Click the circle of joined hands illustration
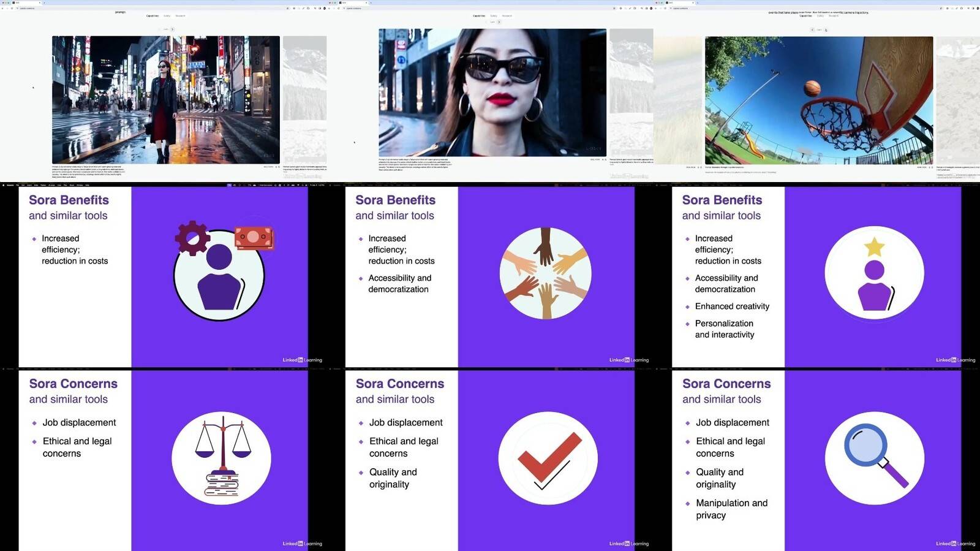The width and height of the screenshot is (980, 551). coord(545,273)
